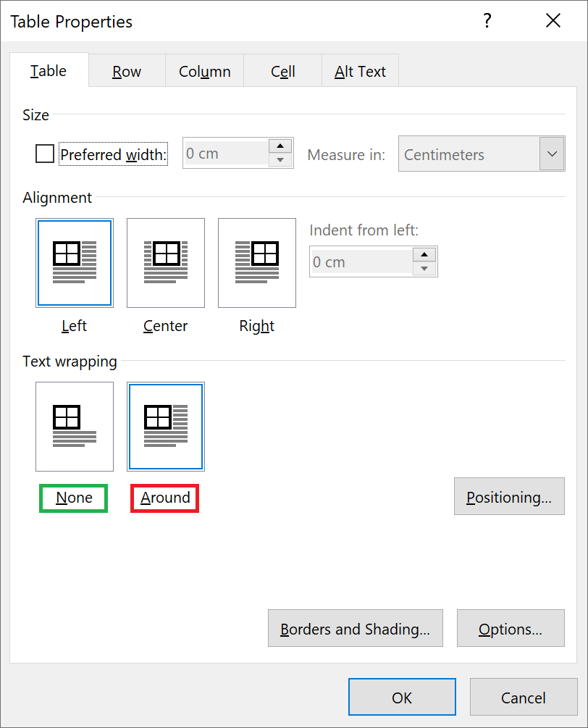The height and width of the screenshot is (728, 588).
Task: Decrease the preferred width value
Action: [x=280, y=159]
